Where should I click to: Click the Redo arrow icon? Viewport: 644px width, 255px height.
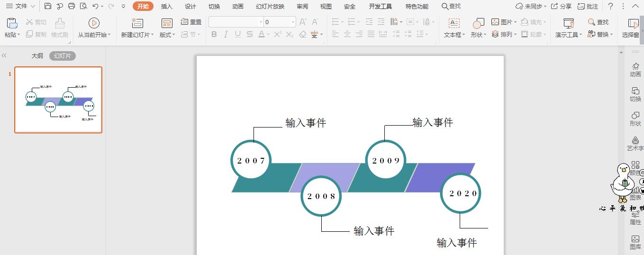click(x=111, y=6)
